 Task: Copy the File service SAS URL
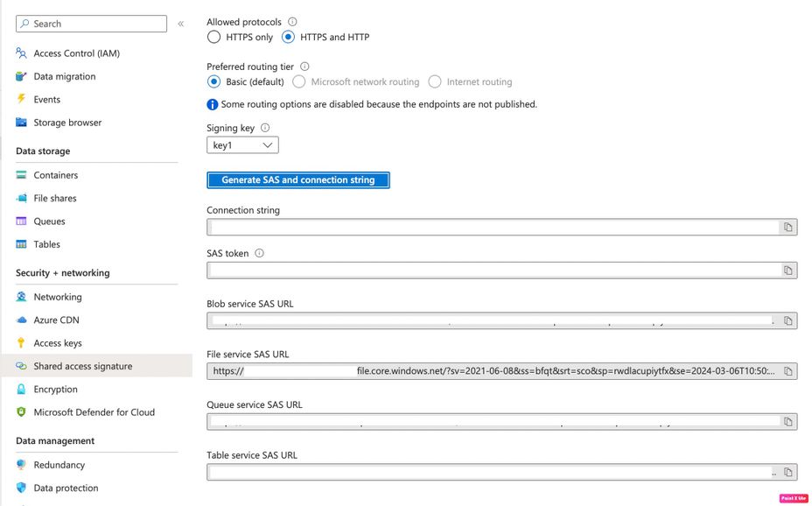pyautogui.click(x=787, y=371)
